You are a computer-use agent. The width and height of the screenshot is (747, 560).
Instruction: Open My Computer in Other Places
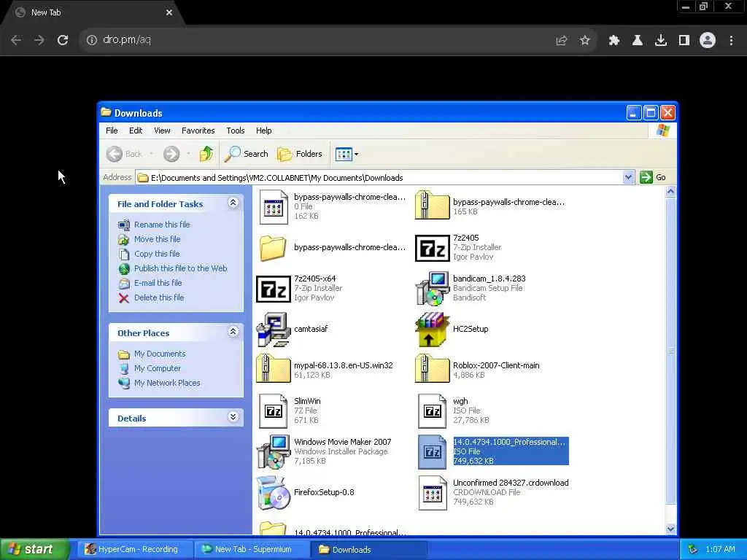point(158,368)
